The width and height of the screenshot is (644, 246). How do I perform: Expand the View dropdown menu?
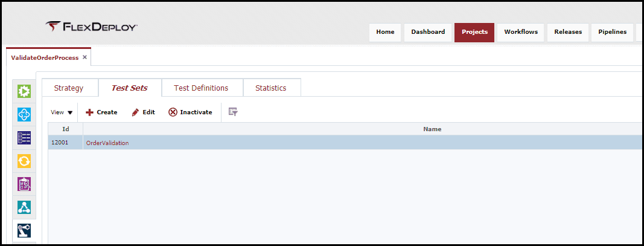point(62,112)
